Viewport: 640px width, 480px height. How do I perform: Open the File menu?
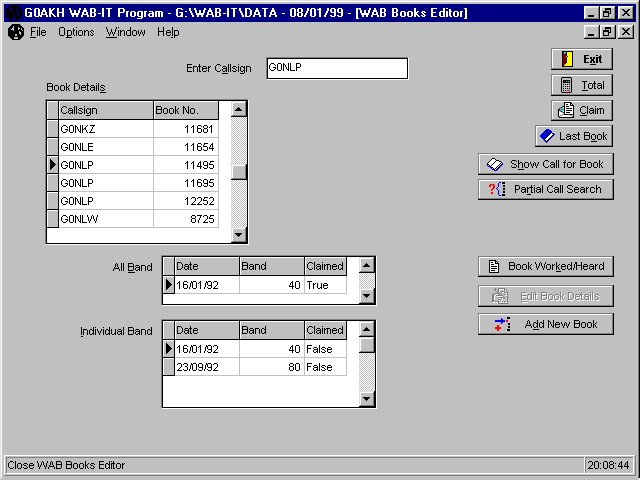tap(38, 32)
